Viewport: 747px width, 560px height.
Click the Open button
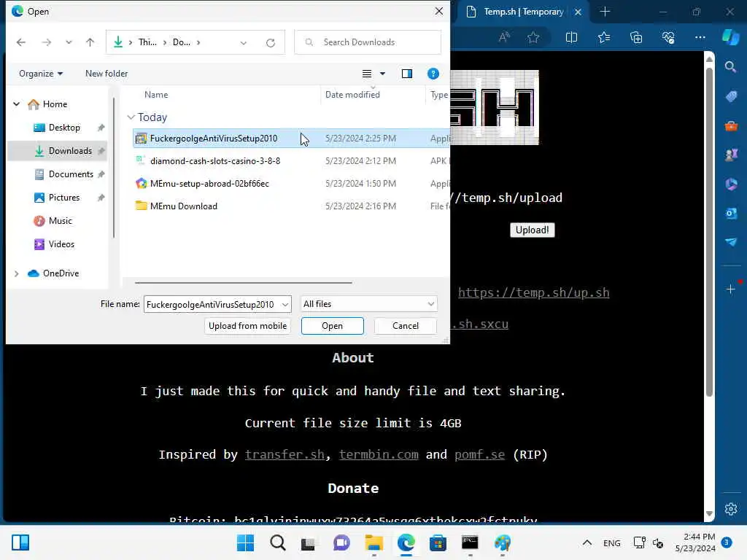333,326
